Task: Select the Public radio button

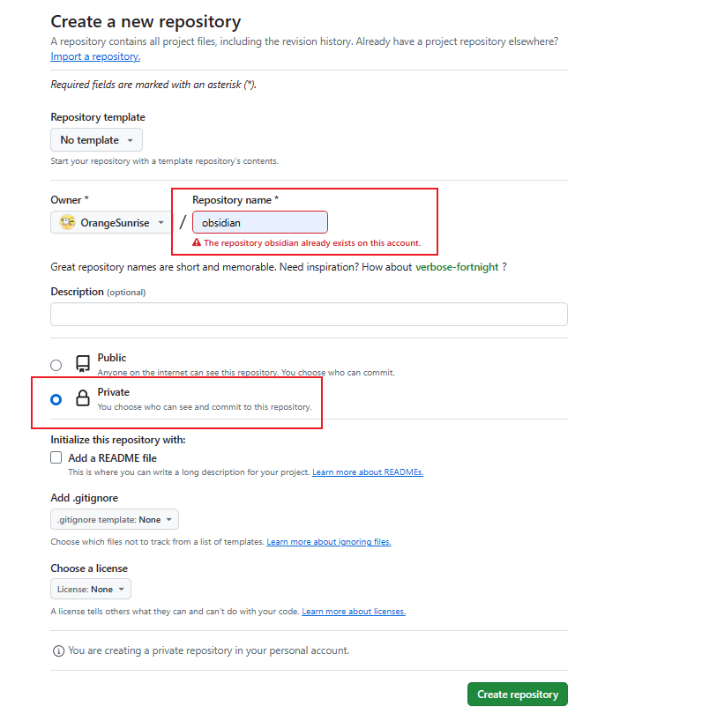Action: tap(56, 365)
